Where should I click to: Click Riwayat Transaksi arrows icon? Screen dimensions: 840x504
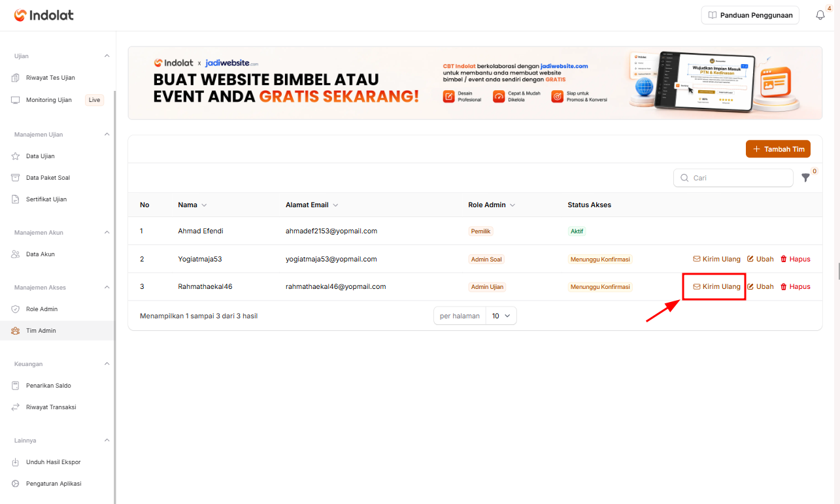click(16, 407)
